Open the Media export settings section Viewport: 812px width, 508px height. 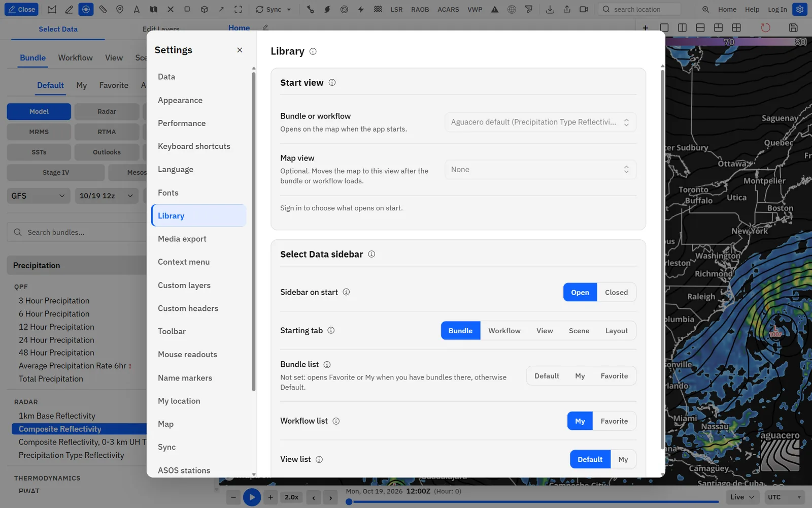(198, 239)
